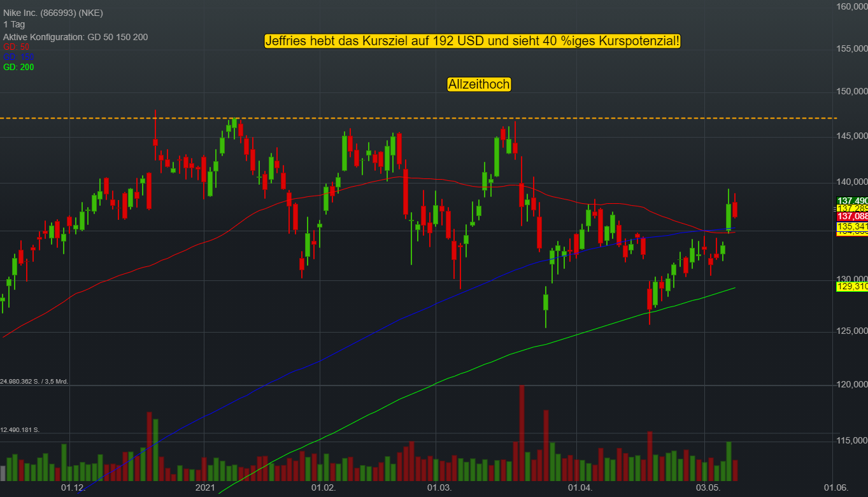Click the blue-bordered 135,341 price tag

click(852, 226)
